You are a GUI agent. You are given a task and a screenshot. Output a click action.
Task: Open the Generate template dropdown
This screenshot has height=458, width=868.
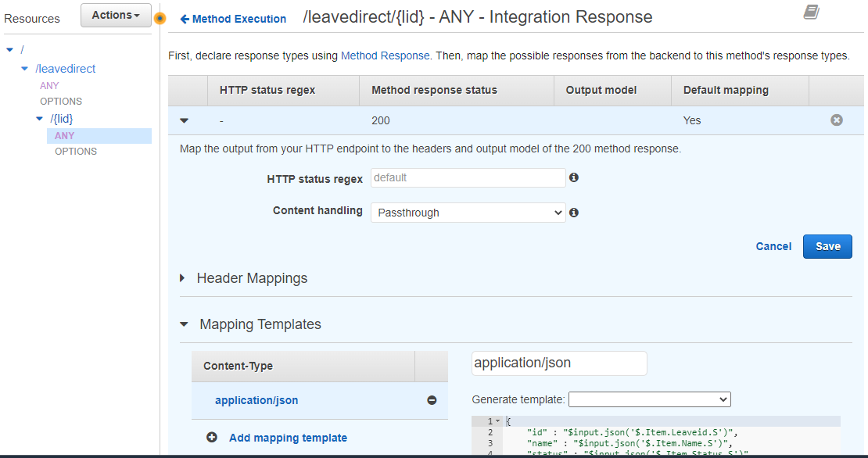[649, 399]
